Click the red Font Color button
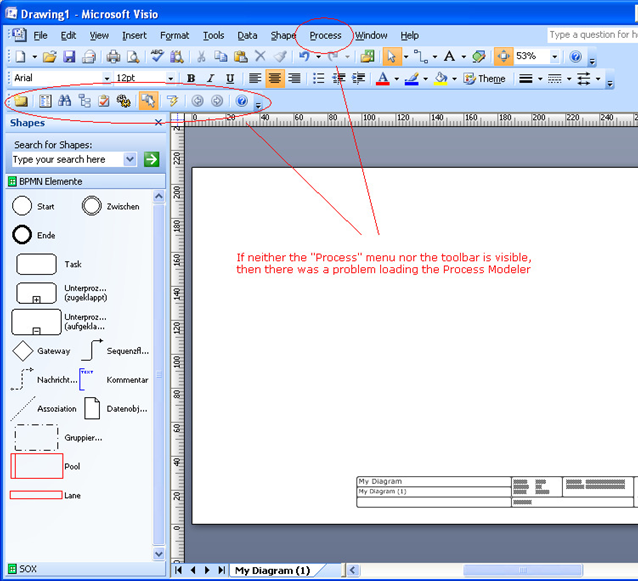This screenshot has height=581, width=638. [382, 78]
